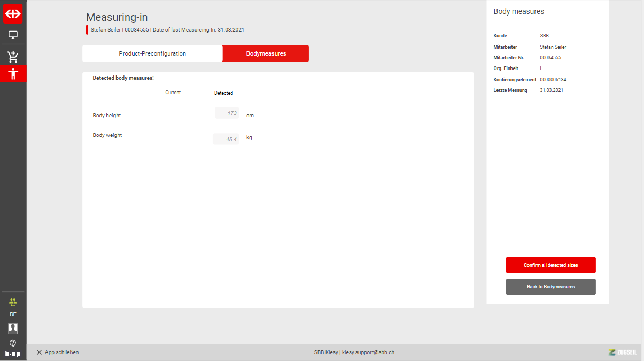
Task: Click the SBB logo in the sidebar
Action: [13, 14]
